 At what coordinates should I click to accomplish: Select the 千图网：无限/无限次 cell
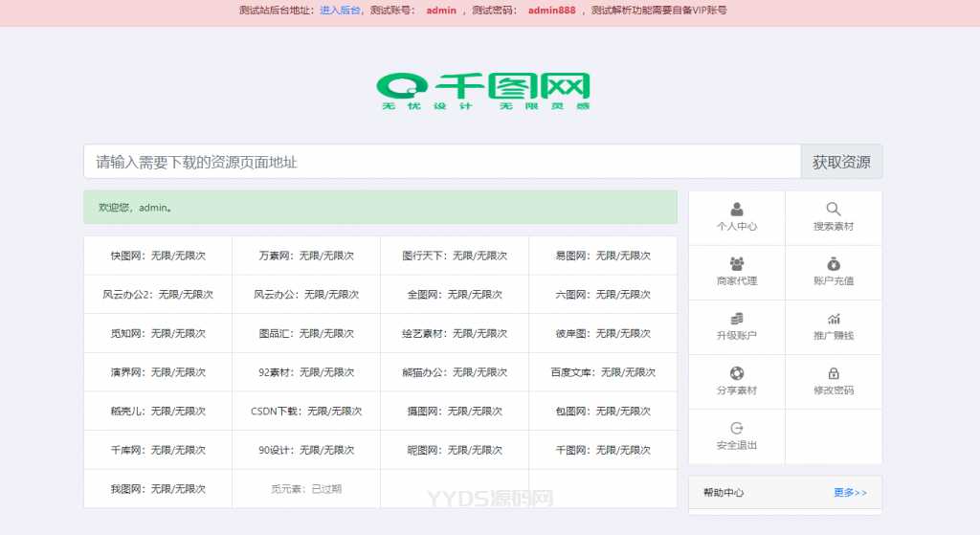(x=603, y=450)
